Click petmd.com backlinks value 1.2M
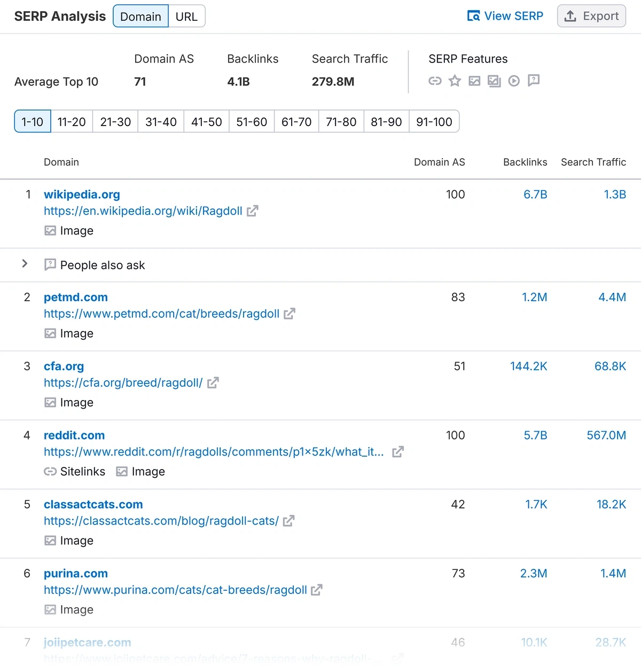The image size is (641, 672). [535, 297]
